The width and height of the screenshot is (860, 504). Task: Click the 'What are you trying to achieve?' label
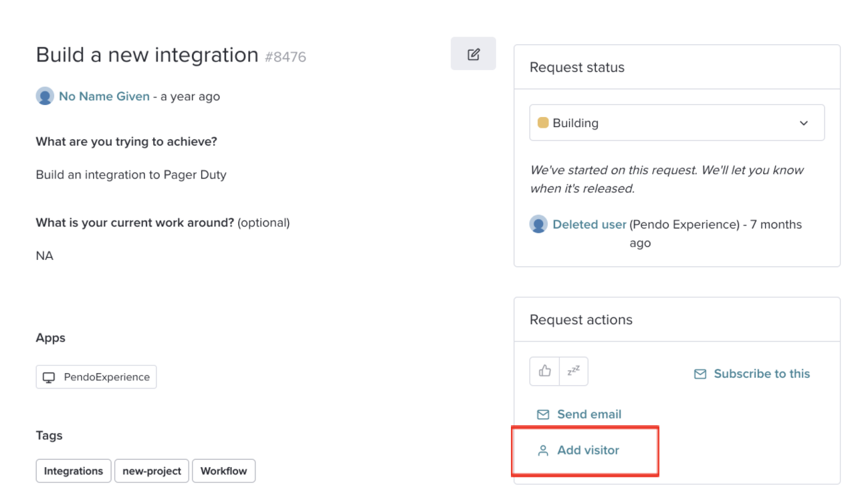(126, 142)
